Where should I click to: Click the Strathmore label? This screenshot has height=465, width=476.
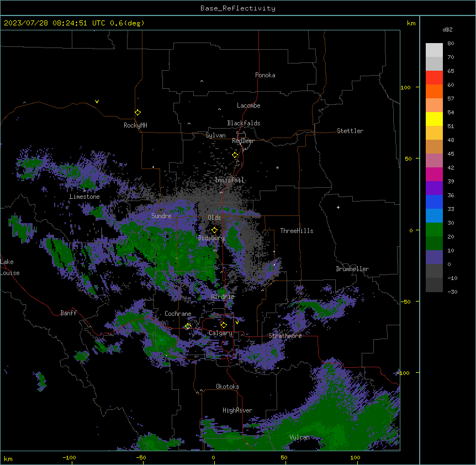[x=285, y=336]
